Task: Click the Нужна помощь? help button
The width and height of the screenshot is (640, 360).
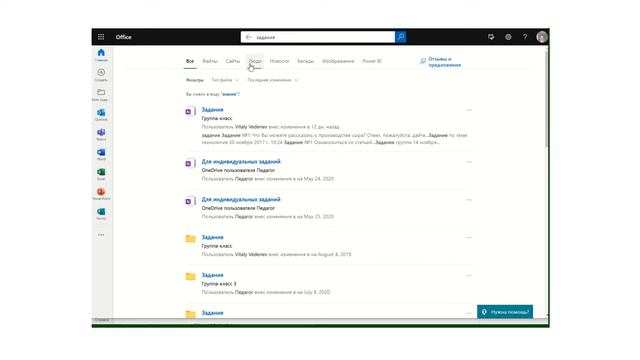Action: point(505,311)
